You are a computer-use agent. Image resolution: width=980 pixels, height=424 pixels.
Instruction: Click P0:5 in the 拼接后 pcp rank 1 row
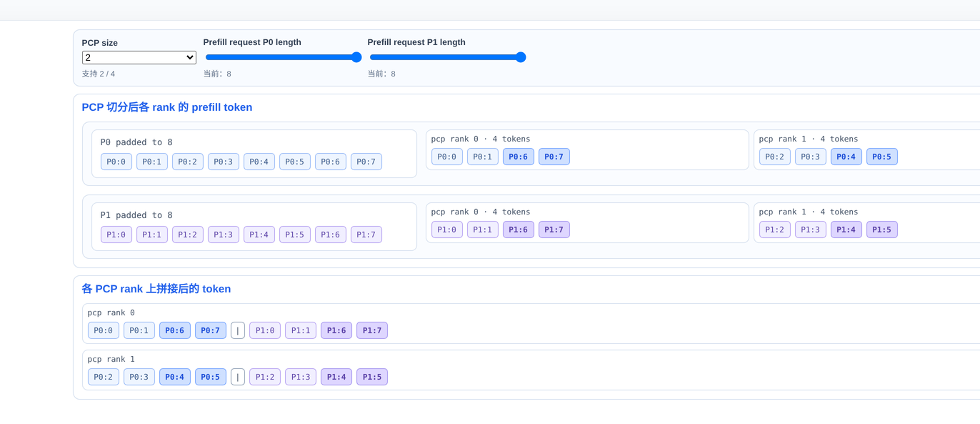point(211,377)
